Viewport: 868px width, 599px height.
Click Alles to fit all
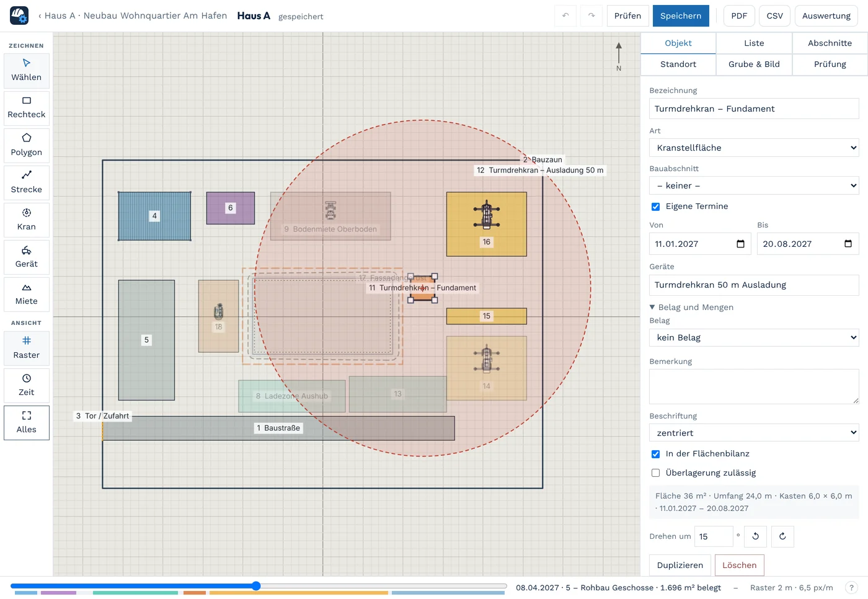coord(27,423)
